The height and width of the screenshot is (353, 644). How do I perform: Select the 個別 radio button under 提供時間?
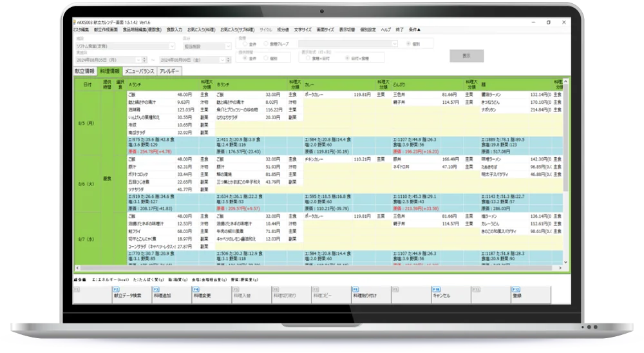[x=266, y=58]
